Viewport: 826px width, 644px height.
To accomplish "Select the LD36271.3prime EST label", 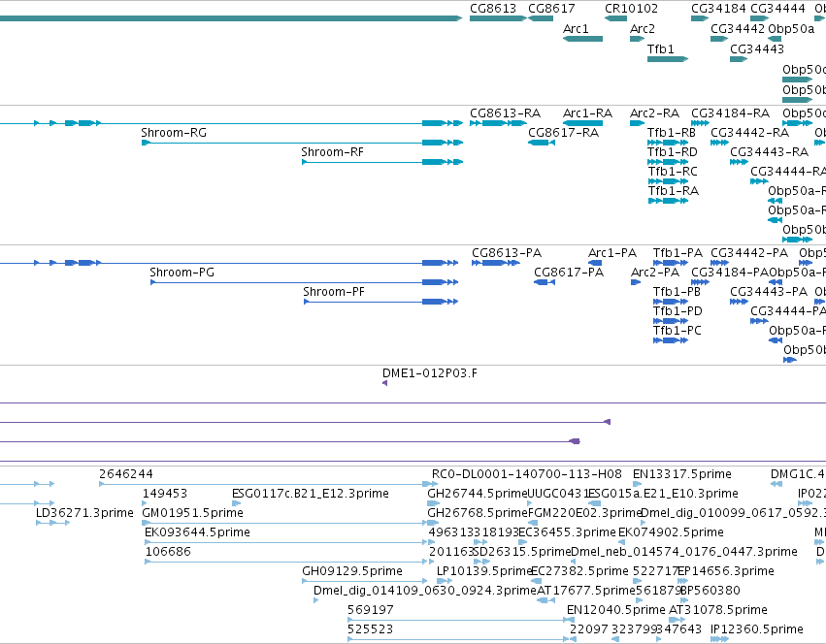I will tap(84, 513).
